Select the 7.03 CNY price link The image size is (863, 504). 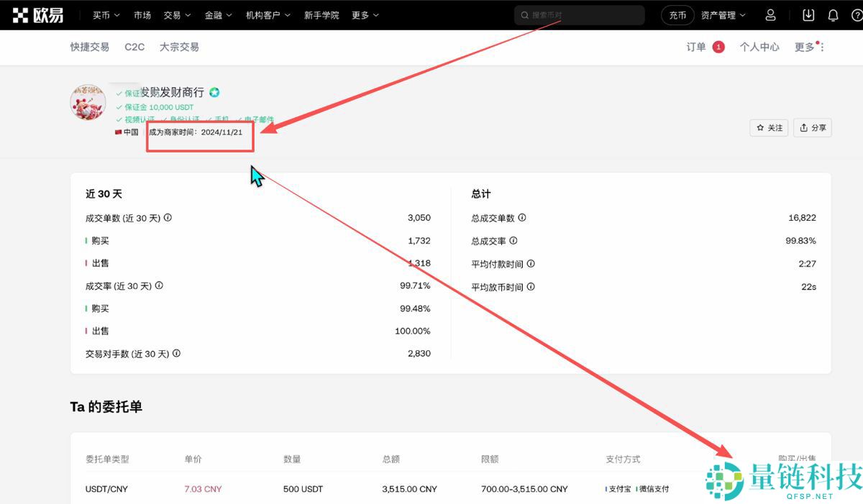tap(202, 488)
